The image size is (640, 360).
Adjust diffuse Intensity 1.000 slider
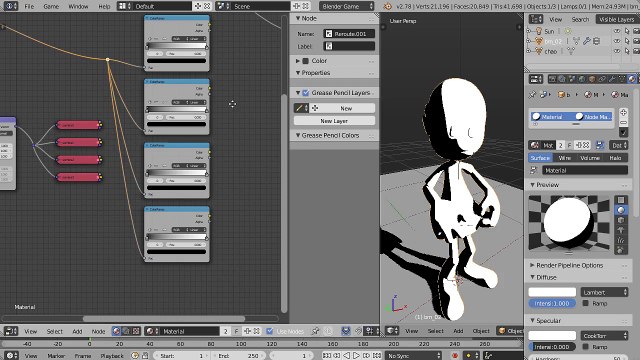click(552, 303)
